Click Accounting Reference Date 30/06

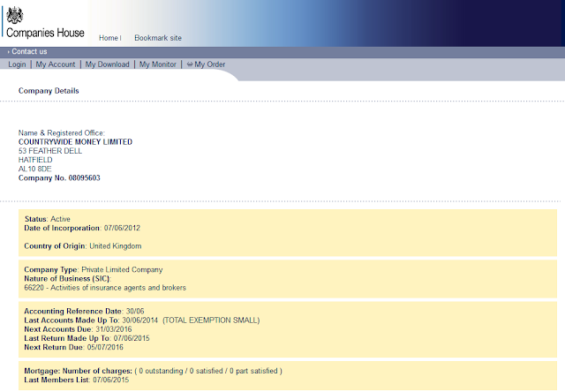pyautogui.click(x=85, y=312)
